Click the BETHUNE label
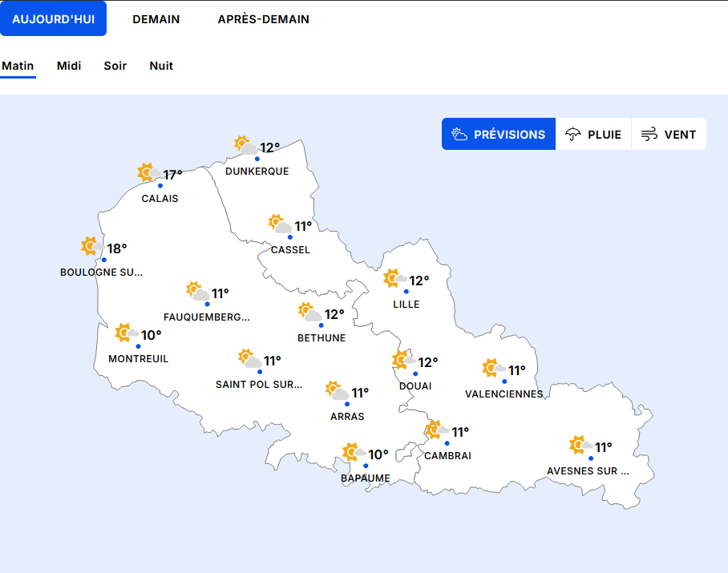This screenshot has height=573, width=728. pyautogui.click(x=322, y=337)
